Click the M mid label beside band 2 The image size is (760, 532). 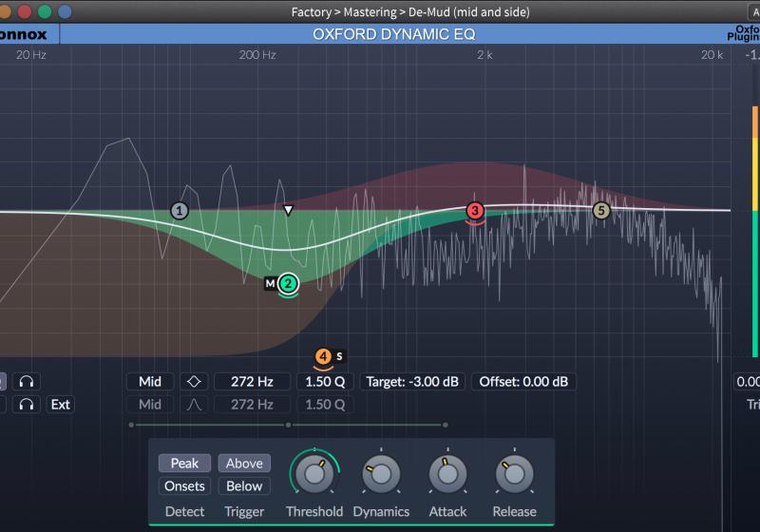pos(271,283)
